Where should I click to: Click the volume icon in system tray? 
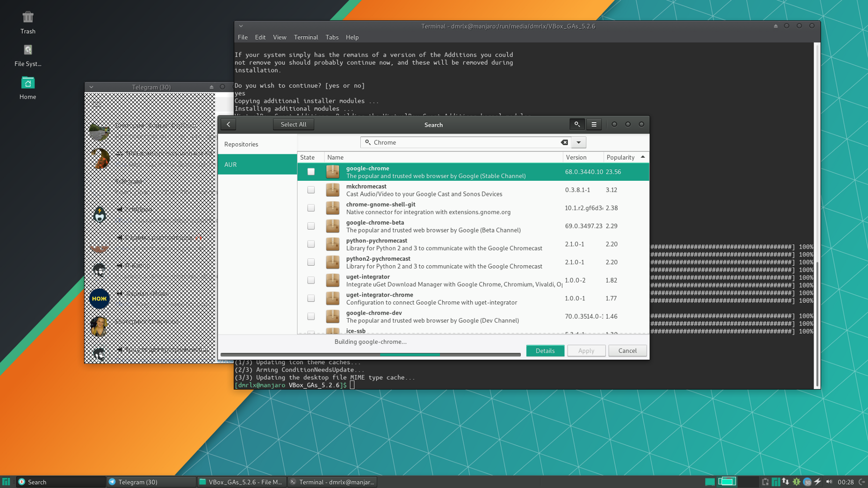click(829, 482)
